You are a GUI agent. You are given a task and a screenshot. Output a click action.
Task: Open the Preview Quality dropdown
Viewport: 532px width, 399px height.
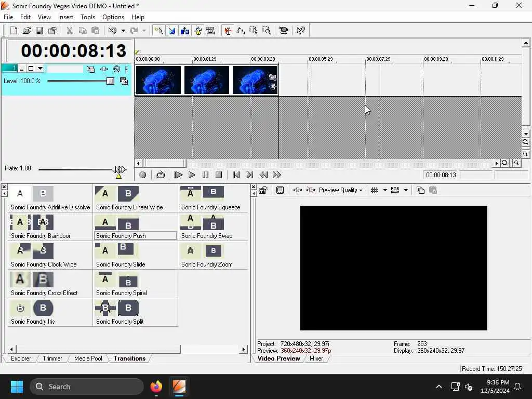(341, 190)
